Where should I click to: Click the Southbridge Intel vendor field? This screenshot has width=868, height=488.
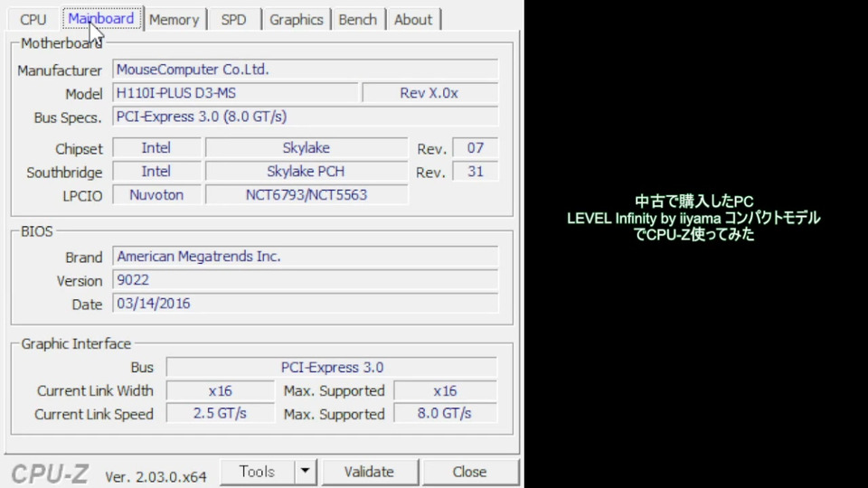pos(156,172)
